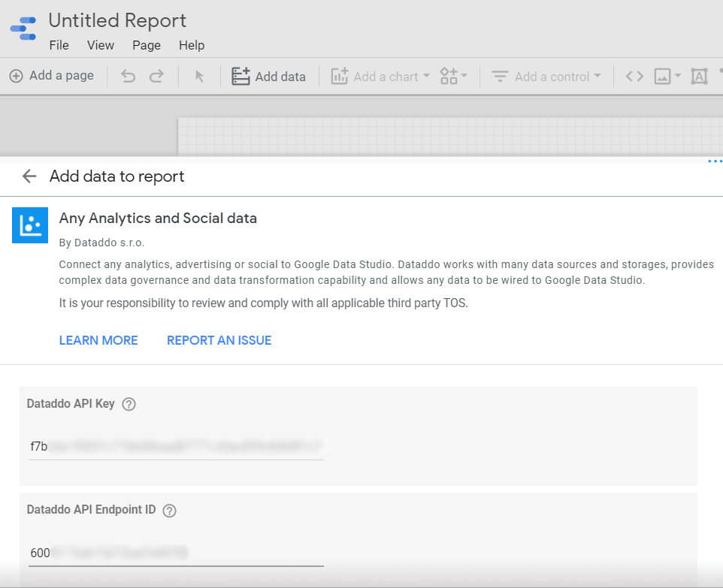
Task: Click the URL embed code icon
Action: [x=634, y=76]
